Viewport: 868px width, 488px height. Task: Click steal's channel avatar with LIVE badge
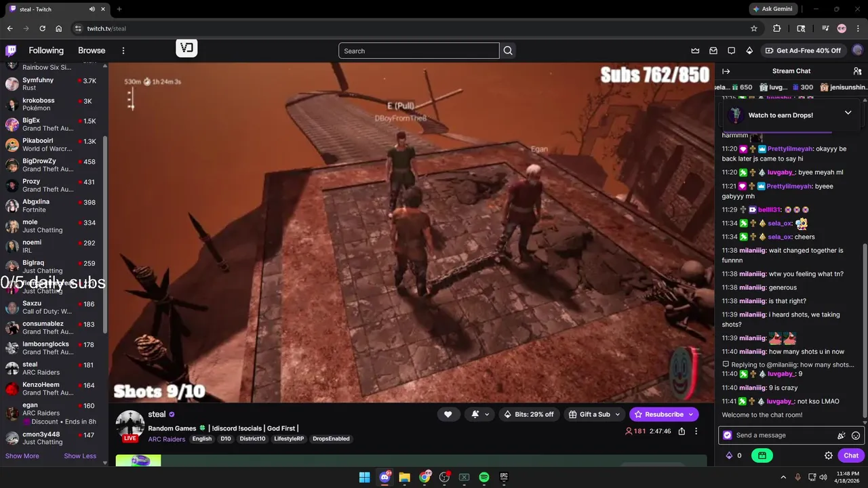coord(130,426)
